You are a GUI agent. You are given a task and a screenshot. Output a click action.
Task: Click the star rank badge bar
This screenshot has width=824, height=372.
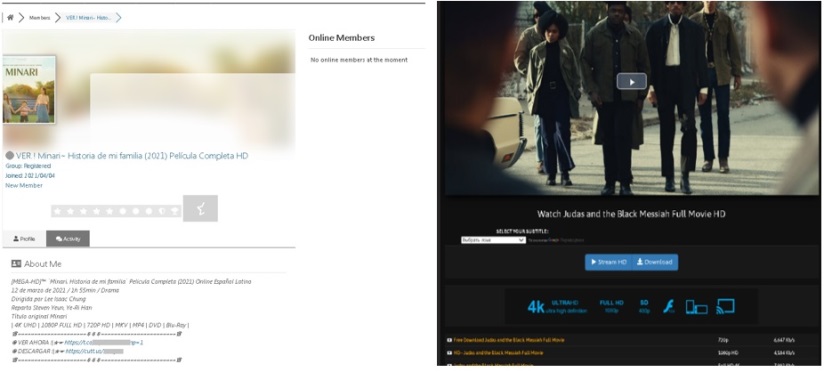point(116,211)
